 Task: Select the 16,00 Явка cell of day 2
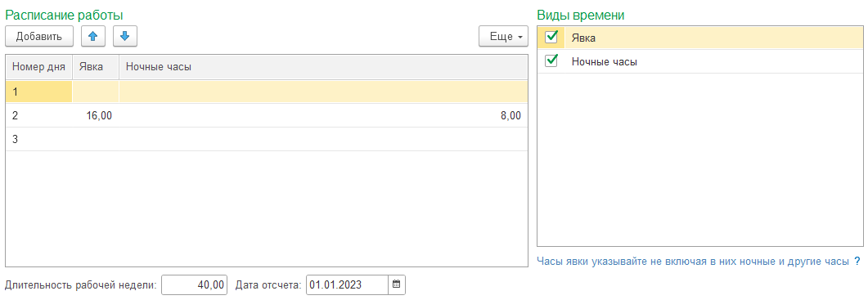tap(95, 116)
